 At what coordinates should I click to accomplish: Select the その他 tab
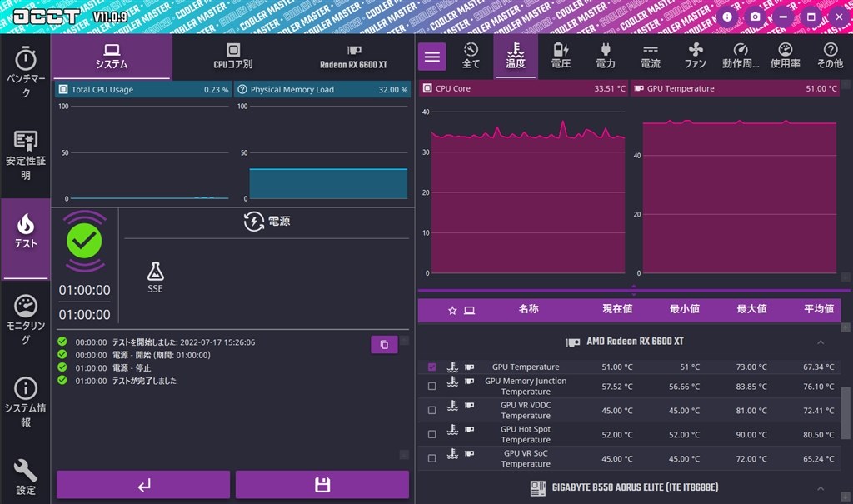pos(831,56)
